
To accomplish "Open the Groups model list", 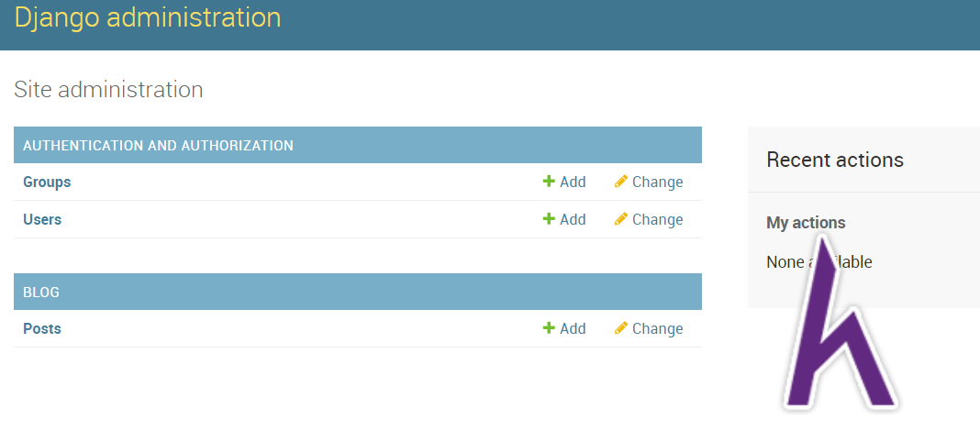I will [47, 182].
